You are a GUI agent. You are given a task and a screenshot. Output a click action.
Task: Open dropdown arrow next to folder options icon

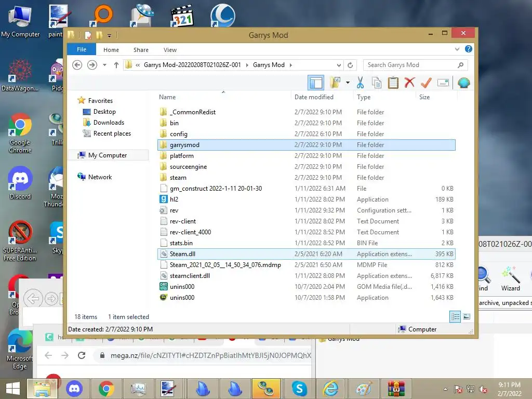348,83
